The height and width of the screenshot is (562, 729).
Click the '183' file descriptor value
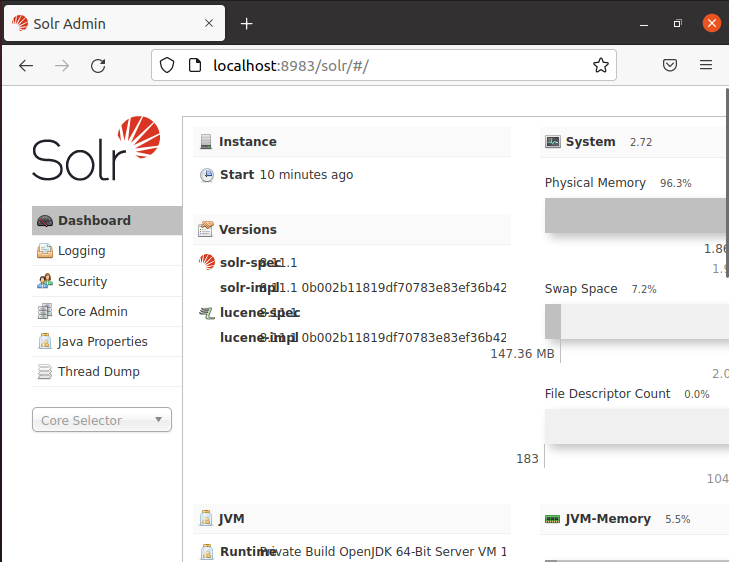(527, 459)
